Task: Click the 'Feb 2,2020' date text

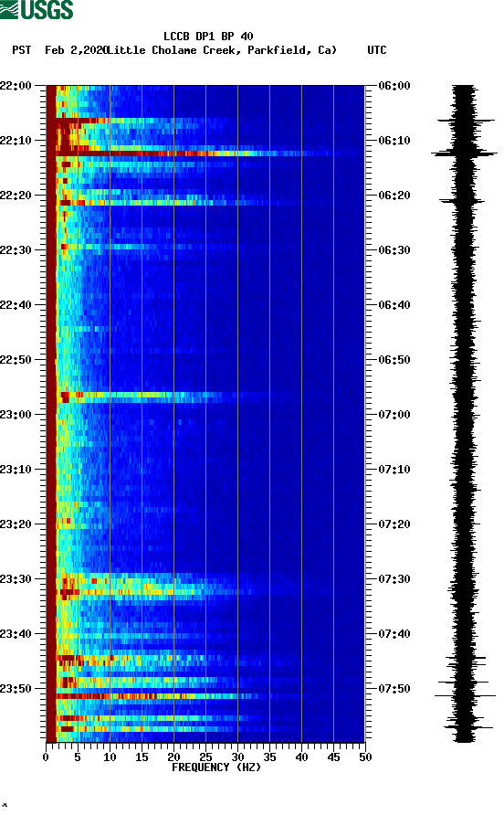Action: tap(76, 50)
